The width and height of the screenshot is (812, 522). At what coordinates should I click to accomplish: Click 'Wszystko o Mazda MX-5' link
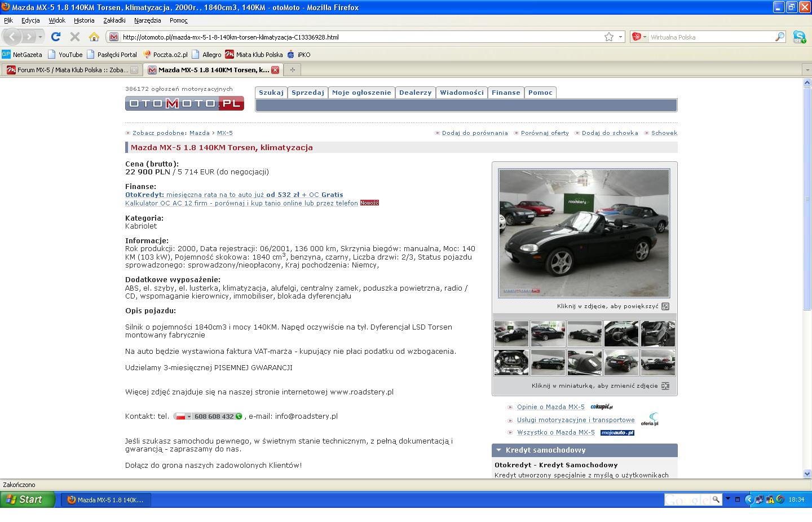556,432
